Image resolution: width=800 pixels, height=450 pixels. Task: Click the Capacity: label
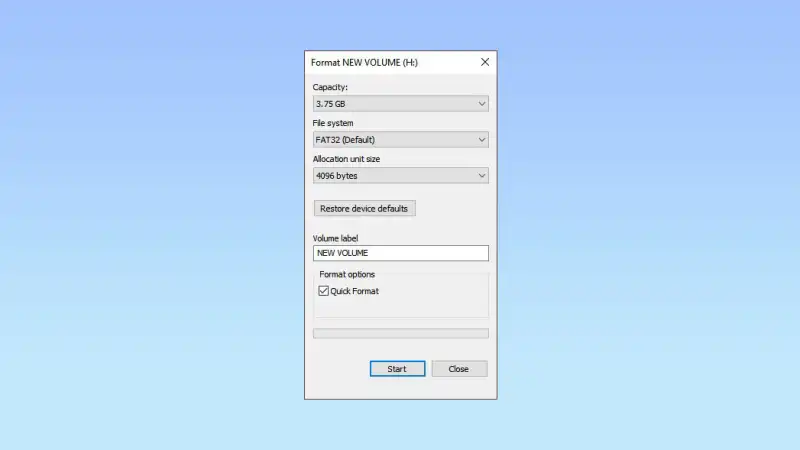[x=330, y=87]
